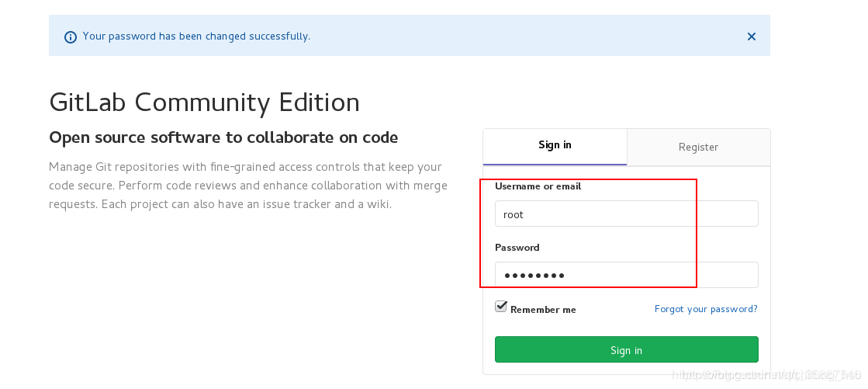Viewport: 868px width, 389px height.
Task: Switch to the Register tab
Action: point(698,147)
